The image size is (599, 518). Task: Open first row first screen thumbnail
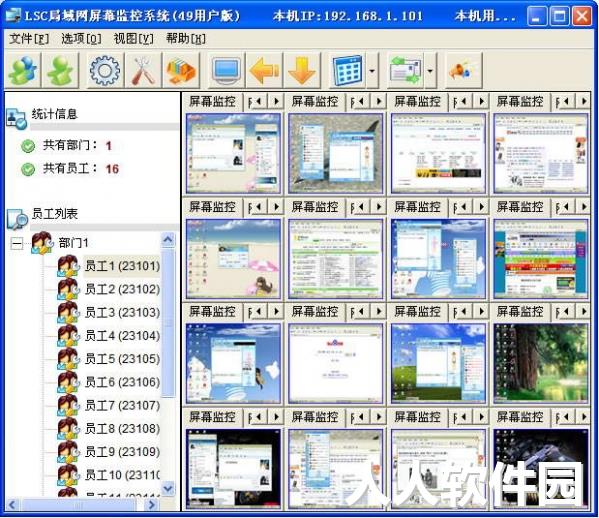point(233,153)
